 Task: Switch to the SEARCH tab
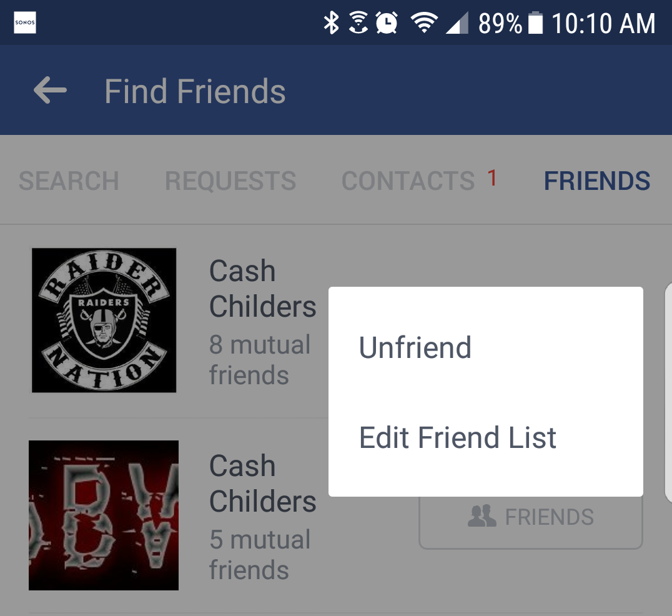tap(69, 181)
